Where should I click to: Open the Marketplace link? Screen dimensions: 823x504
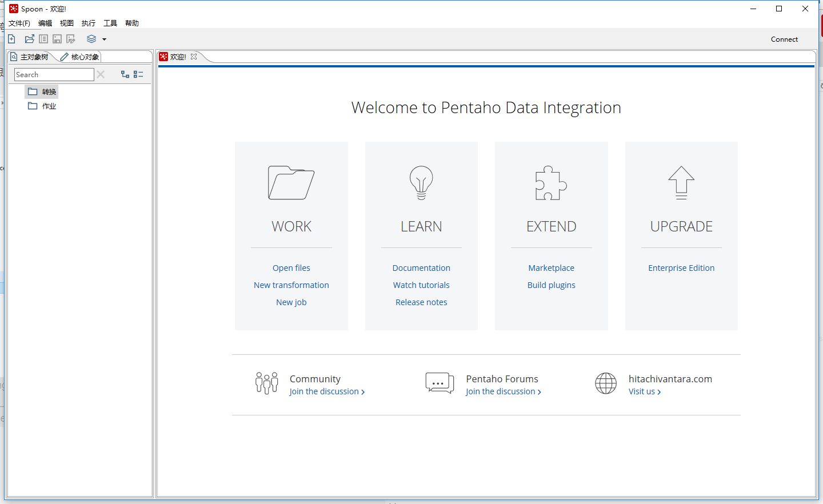pyautogui.click(x=552, y=268)
